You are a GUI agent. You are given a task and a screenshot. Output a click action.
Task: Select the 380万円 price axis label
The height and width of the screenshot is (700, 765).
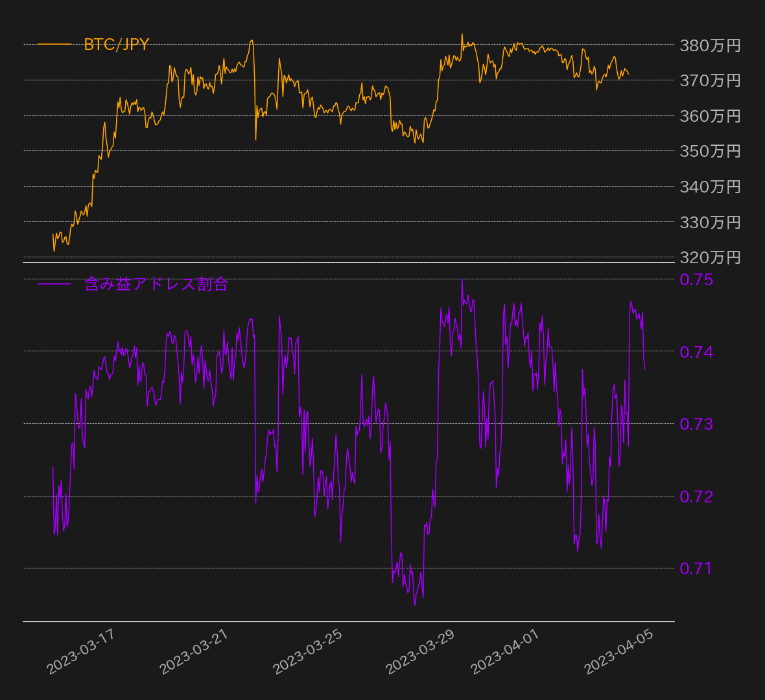click(x=710, y=45)
